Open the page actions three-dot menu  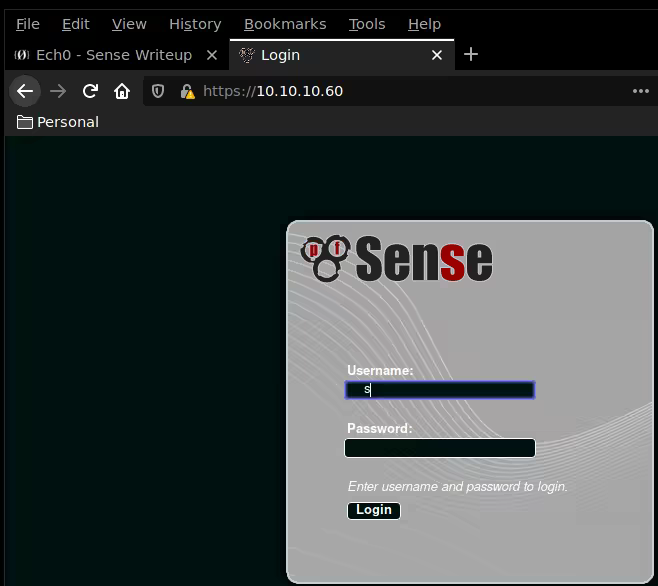pos(641,91)
